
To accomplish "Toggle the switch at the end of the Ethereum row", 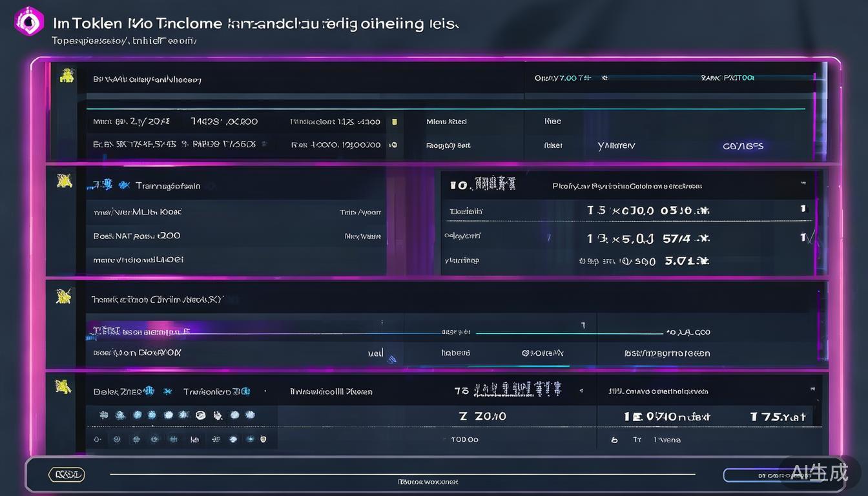I will (x=803, y=209).
